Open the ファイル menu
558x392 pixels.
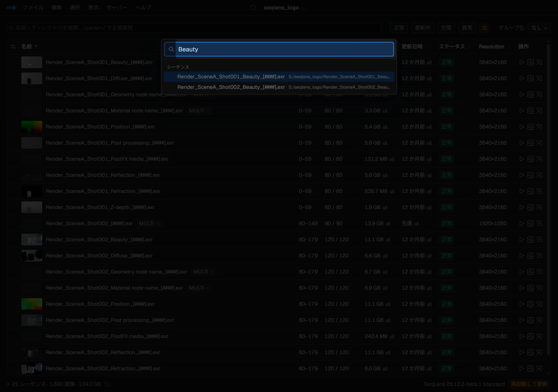pos(33,8)
